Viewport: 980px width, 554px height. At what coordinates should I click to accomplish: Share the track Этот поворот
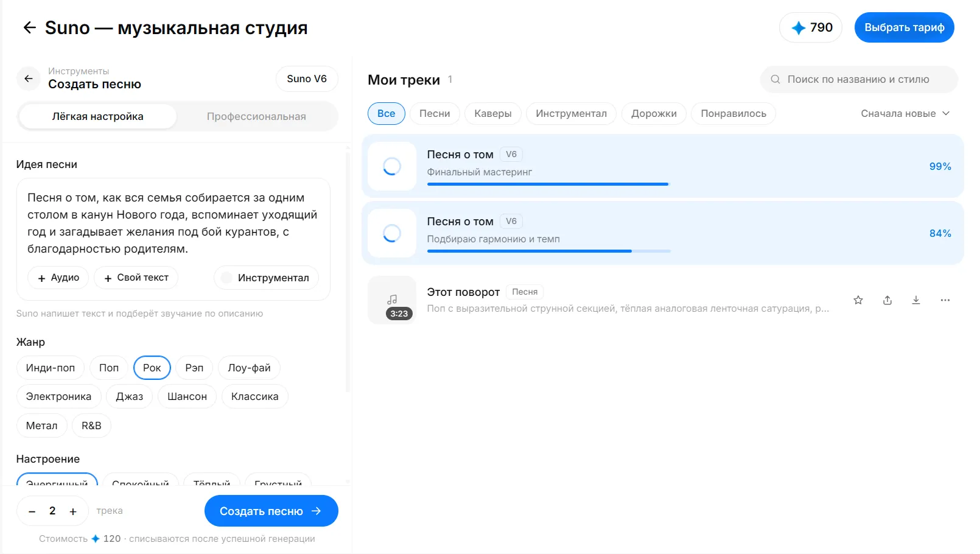pyautogui.click(x=887, y=300)
